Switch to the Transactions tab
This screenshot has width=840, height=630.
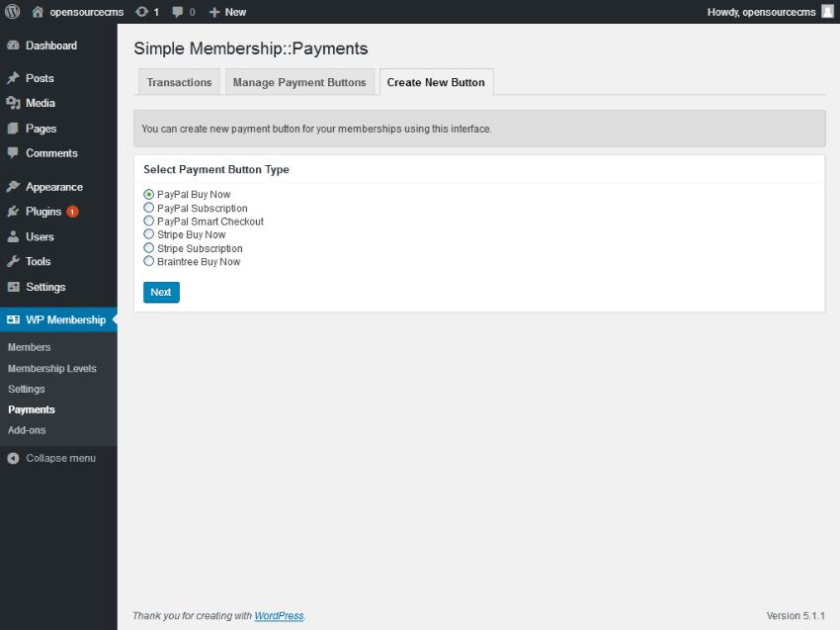(180, 82)
